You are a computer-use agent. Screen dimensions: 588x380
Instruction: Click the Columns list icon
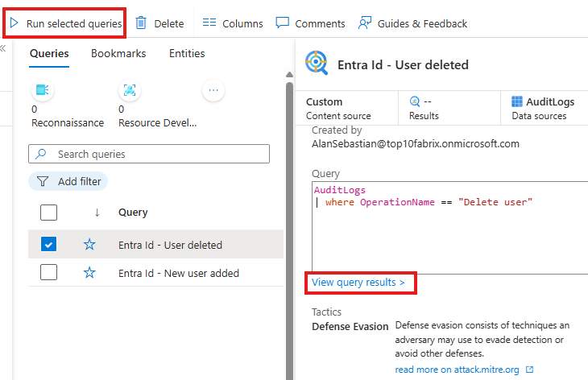209,23
